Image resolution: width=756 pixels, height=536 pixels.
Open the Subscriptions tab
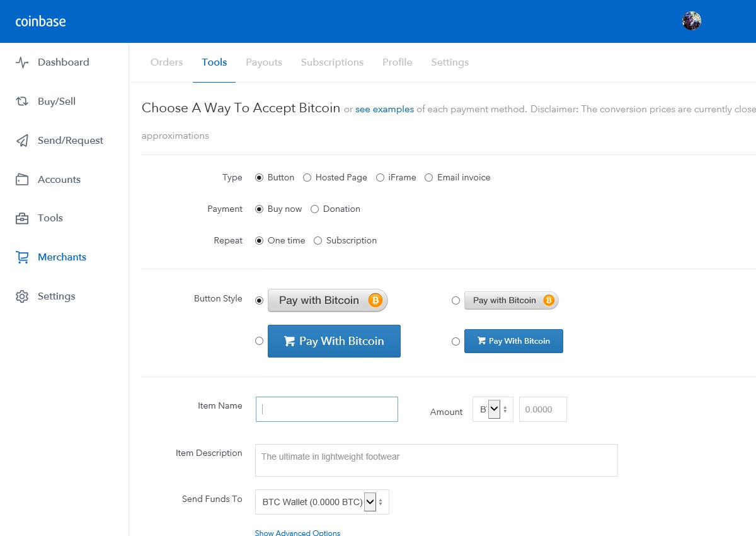[332, 62]
